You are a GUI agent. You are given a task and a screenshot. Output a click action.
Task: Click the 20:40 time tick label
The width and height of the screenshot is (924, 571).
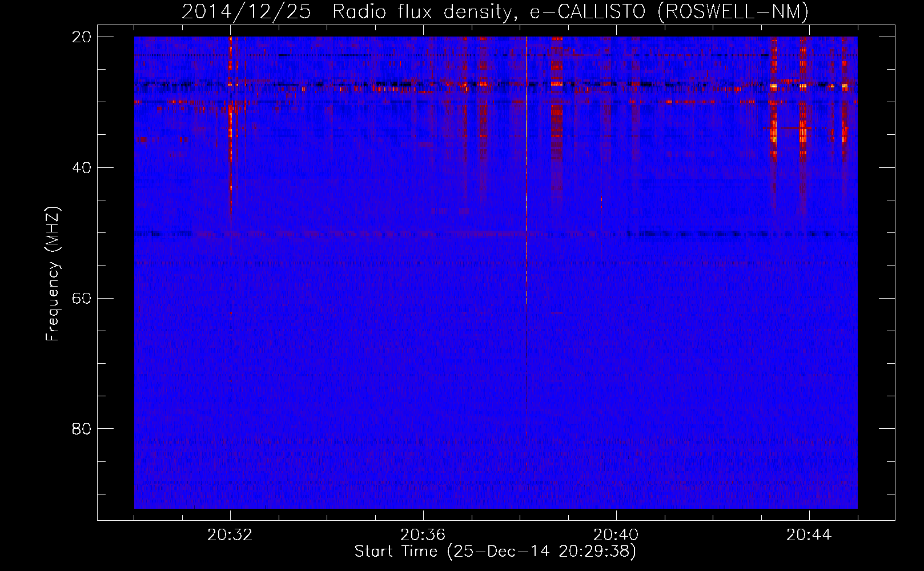click(x=616, y=535)
